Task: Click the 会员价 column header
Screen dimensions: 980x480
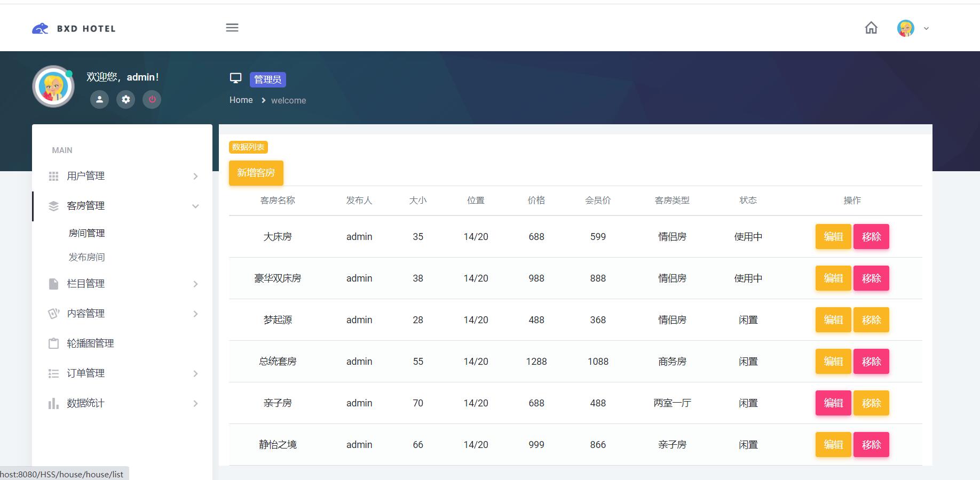Action: (598, 201)
